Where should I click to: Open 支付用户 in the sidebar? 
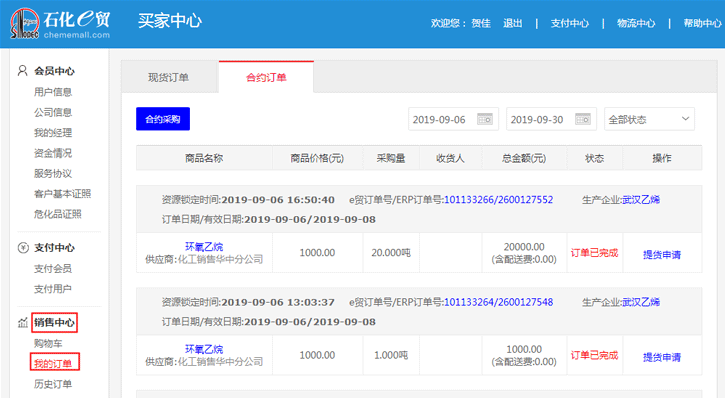click(53, 289)
